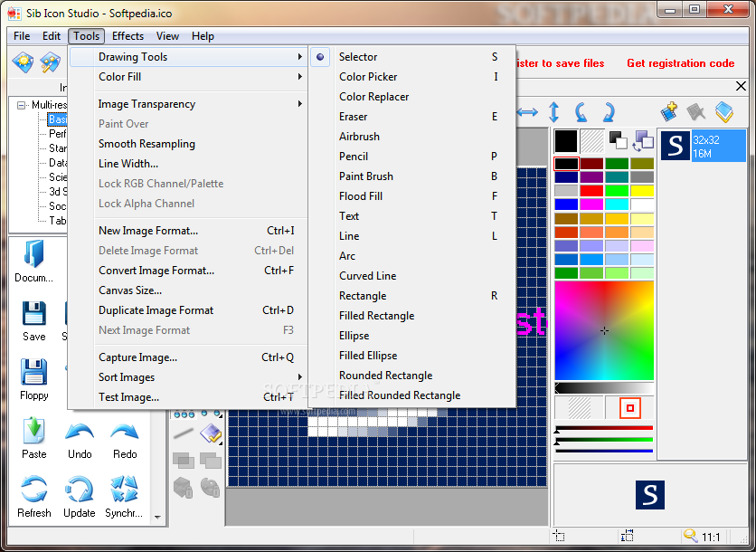Click the flip horizontal arrow icon
The height and width of the screenshot is (552, 756).
[527, 112]
